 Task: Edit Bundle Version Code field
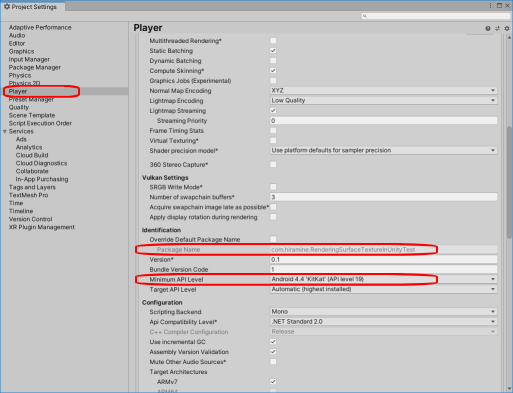pyautogui.click(x=383, y=269)
